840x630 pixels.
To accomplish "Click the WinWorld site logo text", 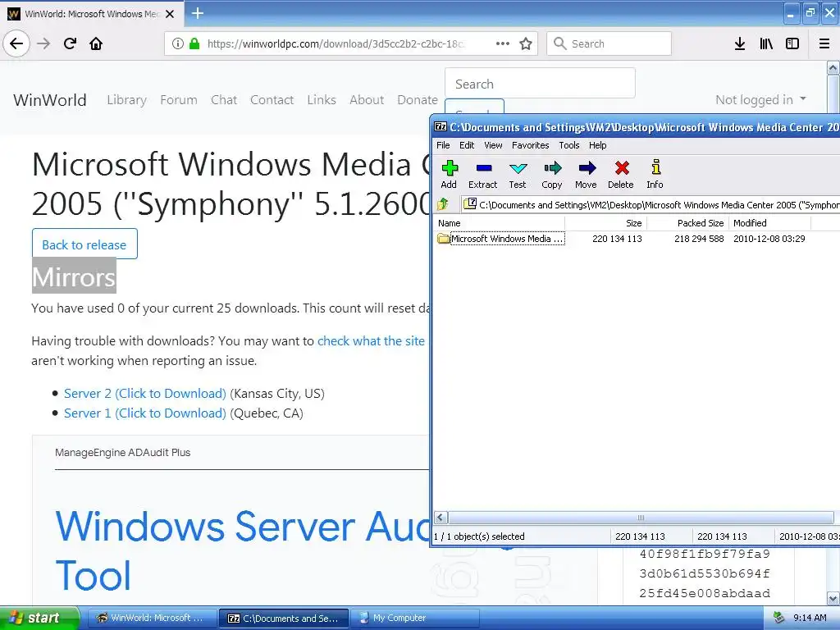I will [50, 99].
